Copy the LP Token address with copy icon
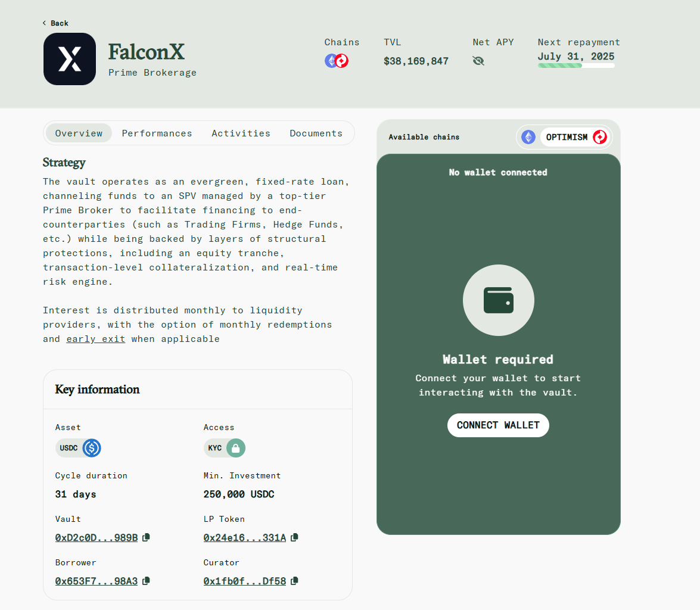Image resolution: width=700 pixels, height=610 pixels. [x=294, y=537]
